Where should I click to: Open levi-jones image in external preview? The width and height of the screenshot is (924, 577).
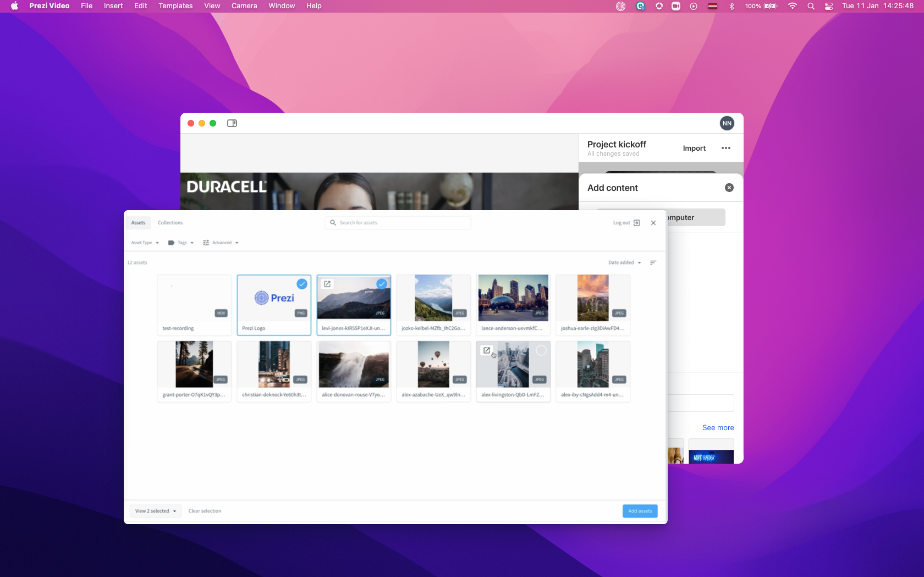(x=327, y=284)
